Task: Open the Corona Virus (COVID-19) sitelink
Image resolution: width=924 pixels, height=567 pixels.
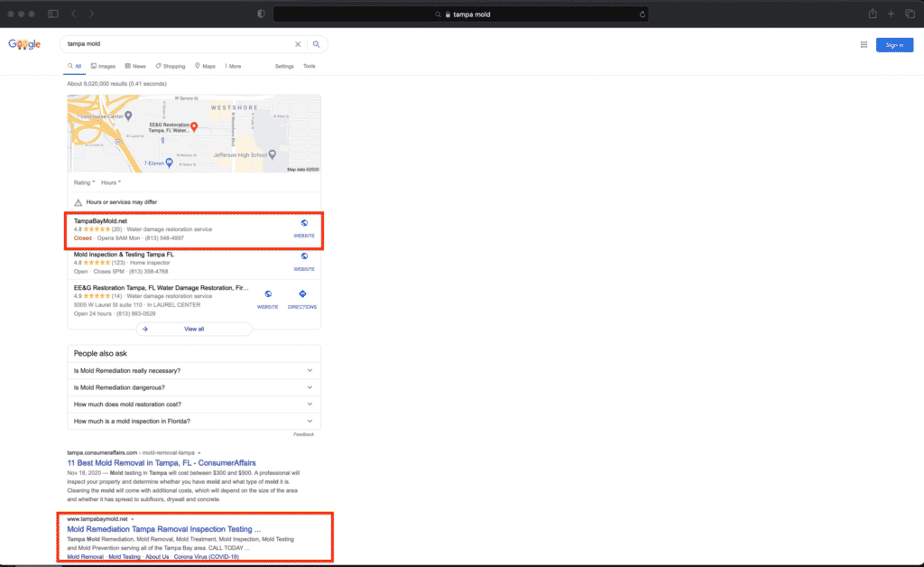Action: (207, 557)
